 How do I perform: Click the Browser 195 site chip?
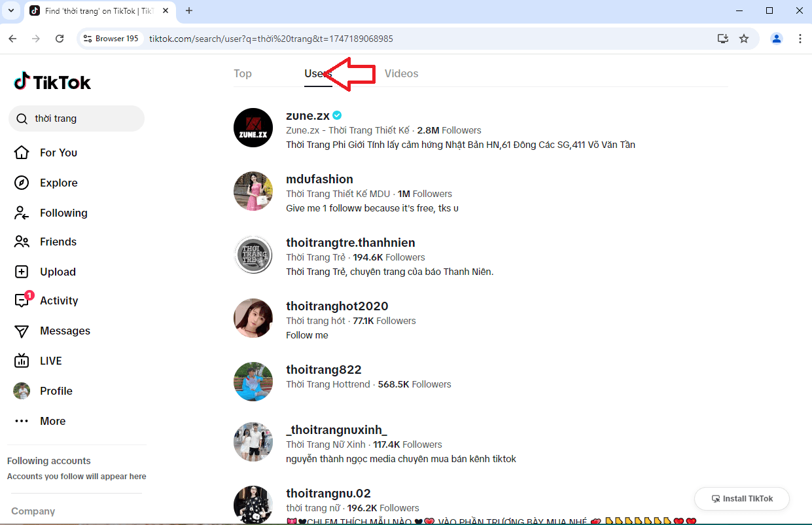(x=111, y=39)
